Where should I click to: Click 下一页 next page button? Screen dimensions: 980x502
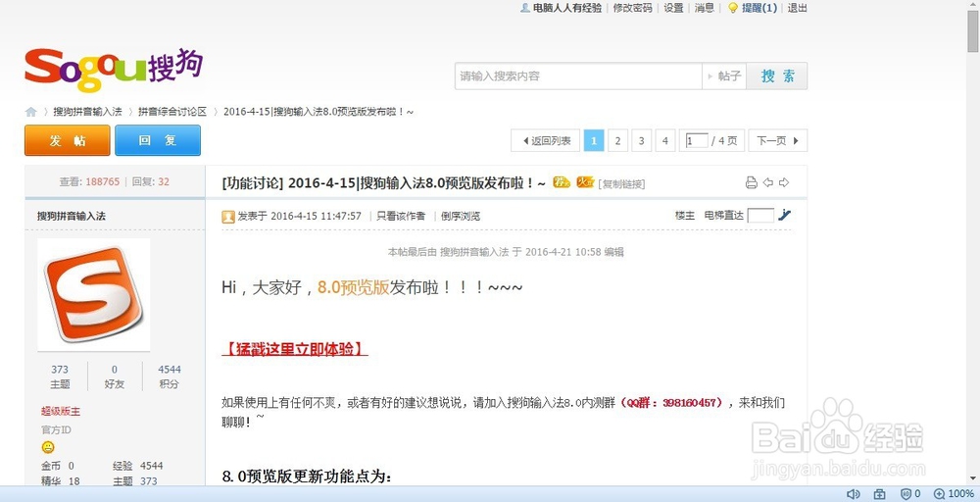(x=777, y=140)
